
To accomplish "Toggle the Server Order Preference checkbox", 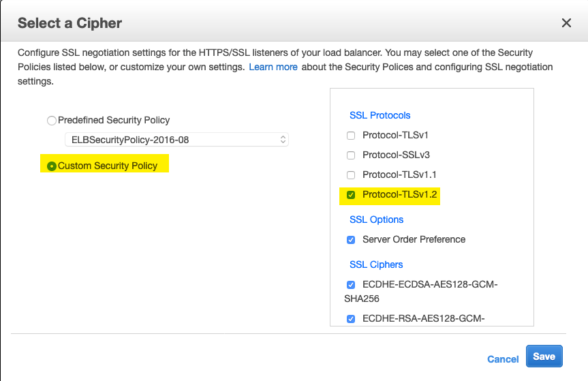I will point(351,240).
